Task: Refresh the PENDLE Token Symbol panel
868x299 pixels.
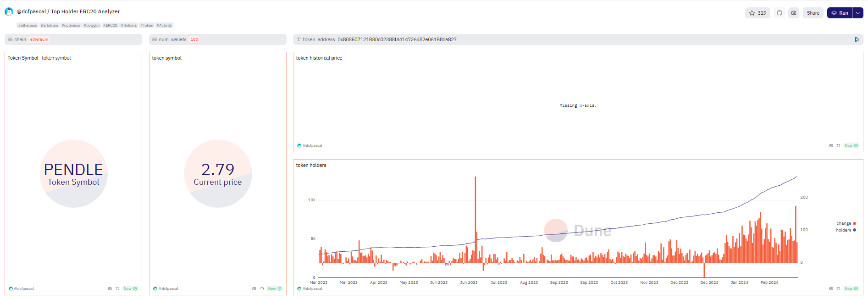Action: tap(117, 288)
